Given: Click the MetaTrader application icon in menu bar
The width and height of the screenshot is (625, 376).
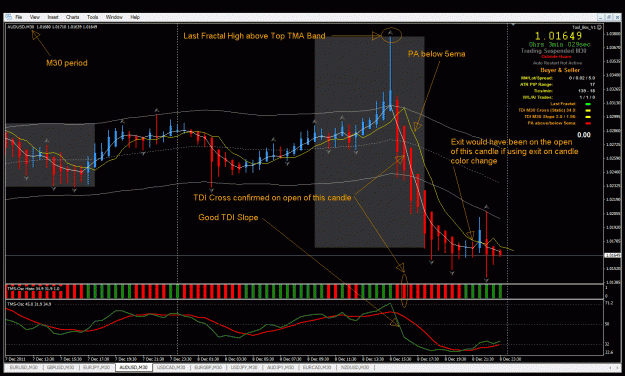Looking at the screenshot, I should pyautogui.click(x=8, y=17).
